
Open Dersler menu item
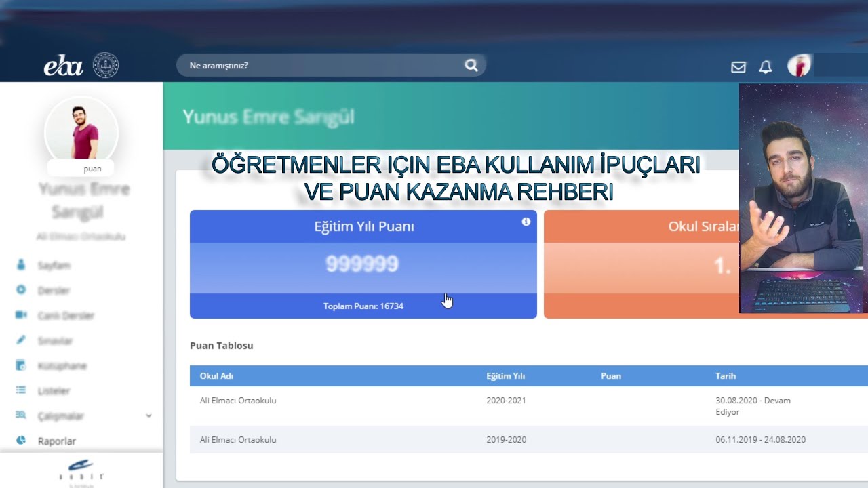pyautogui.click(x=54, y=291)
